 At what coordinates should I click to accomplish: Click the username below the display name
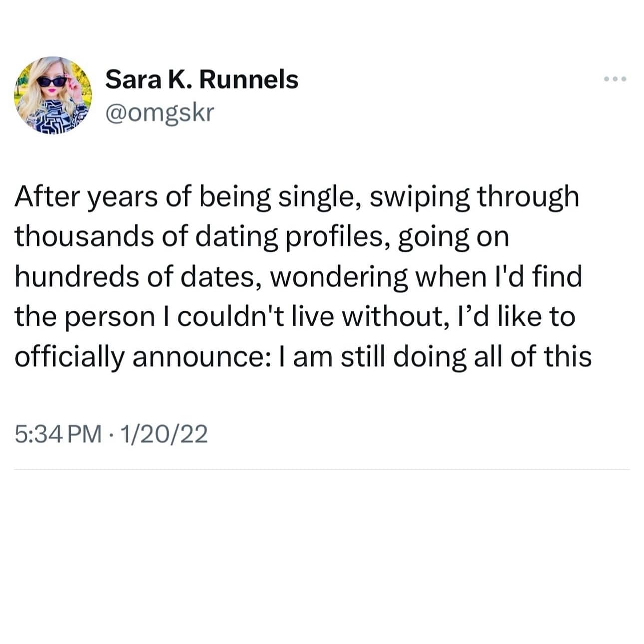pos(160,114)
